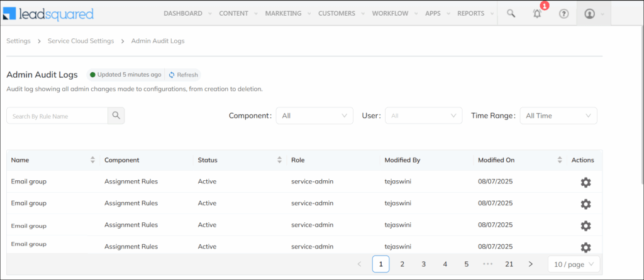
Task: Click the Updated 5 minutes ago status
Action: (x=125, y=75)
